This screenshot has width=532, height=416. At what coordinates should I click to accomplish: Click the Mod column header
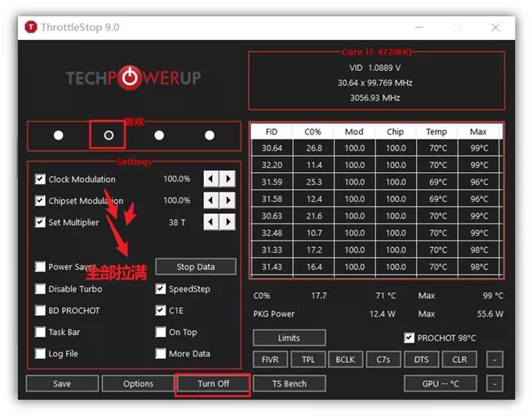click(354, 131)
